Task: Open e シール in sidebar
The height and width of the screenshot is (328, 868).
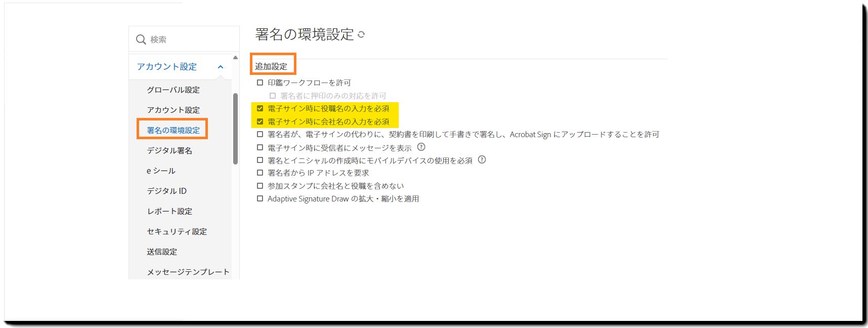Action: [x=161, y=171]
